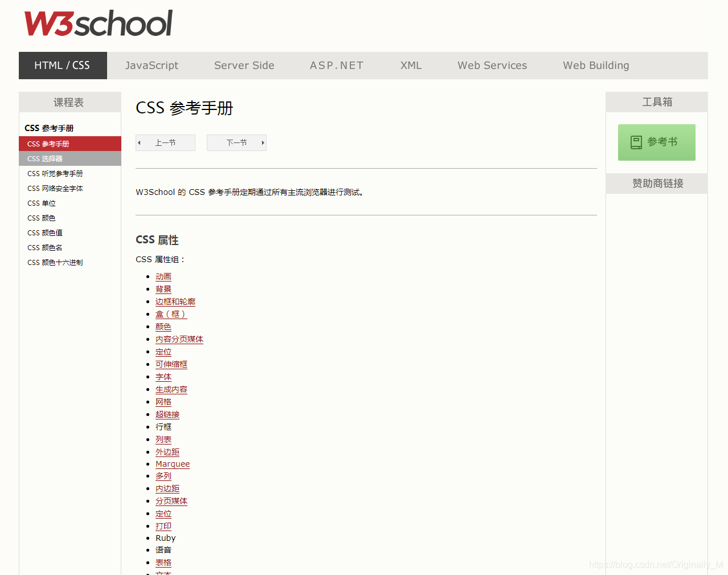Open the 多列 link
Viewport: 728px width, 575px height.
163,476
